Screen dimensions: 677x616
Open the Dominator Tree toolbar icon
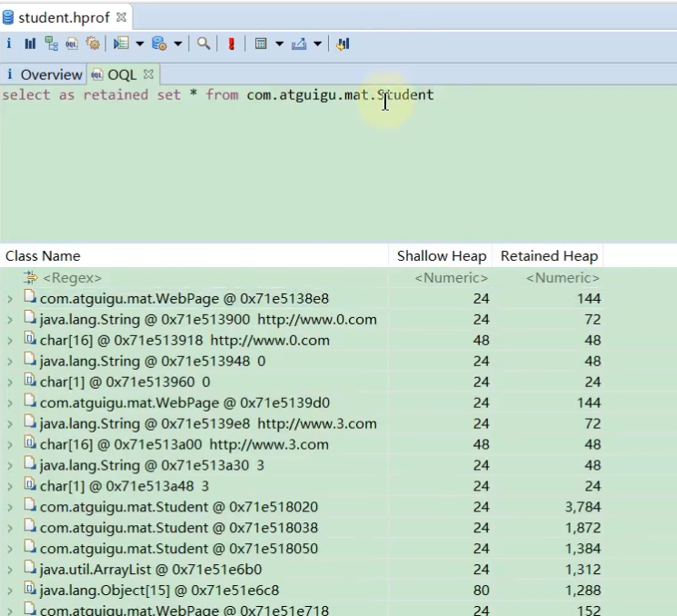point(52,44)
